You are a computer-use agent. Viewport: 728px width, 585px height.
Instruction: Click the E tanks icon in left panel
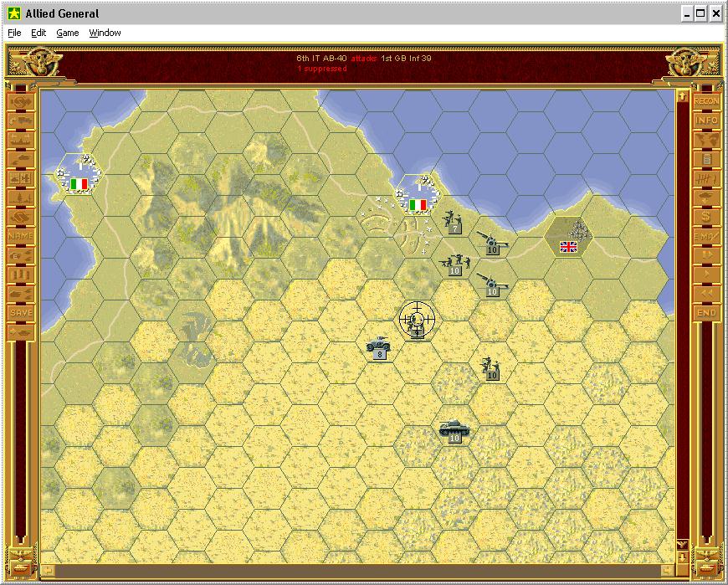pyautogui.click(x=21, y=255)
